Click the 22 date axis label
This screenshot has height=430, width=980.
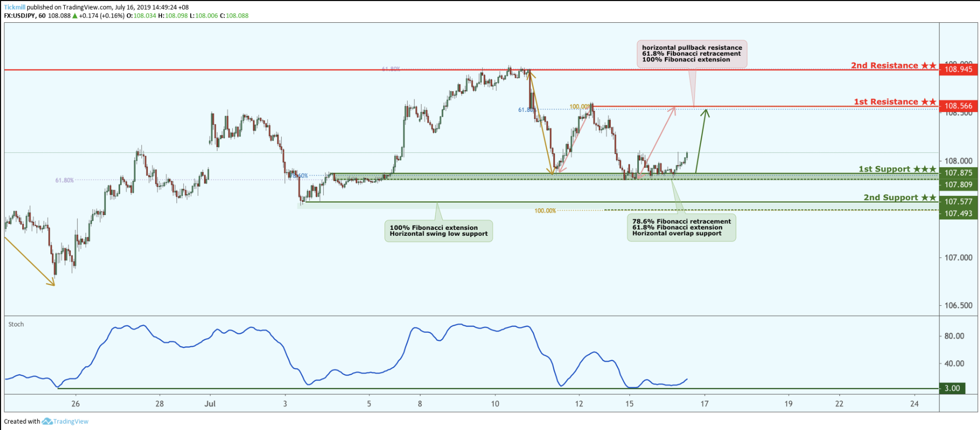(x=839, y=404)
